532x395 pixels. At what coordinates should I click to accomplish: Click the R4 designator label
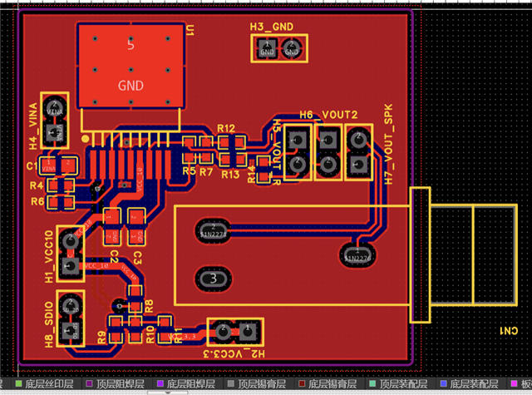(37, 185)
